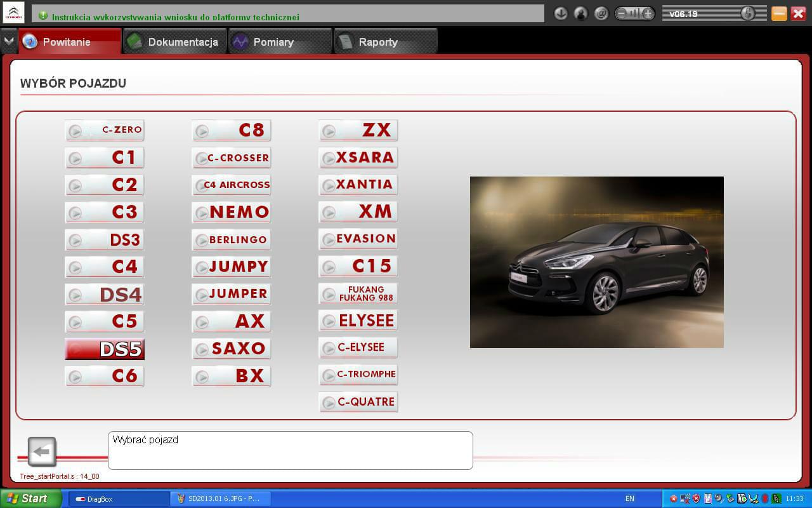Select the C6 vehicle
812x508 pixels.
click(105, 376)
